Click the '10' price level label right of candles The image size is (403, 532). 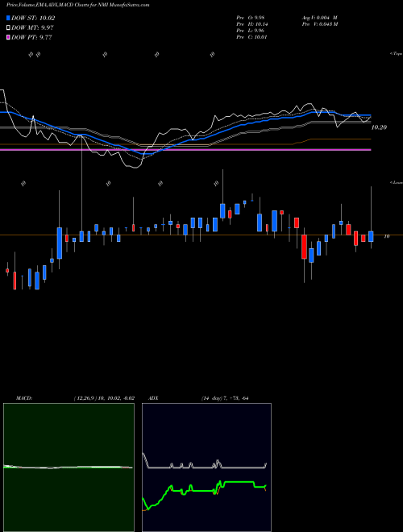coord(386,236)
